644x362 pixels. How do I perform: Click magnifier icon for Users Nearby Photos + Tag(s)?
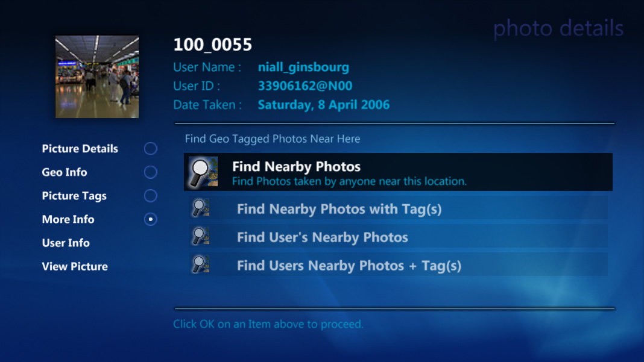coord(201,264)
